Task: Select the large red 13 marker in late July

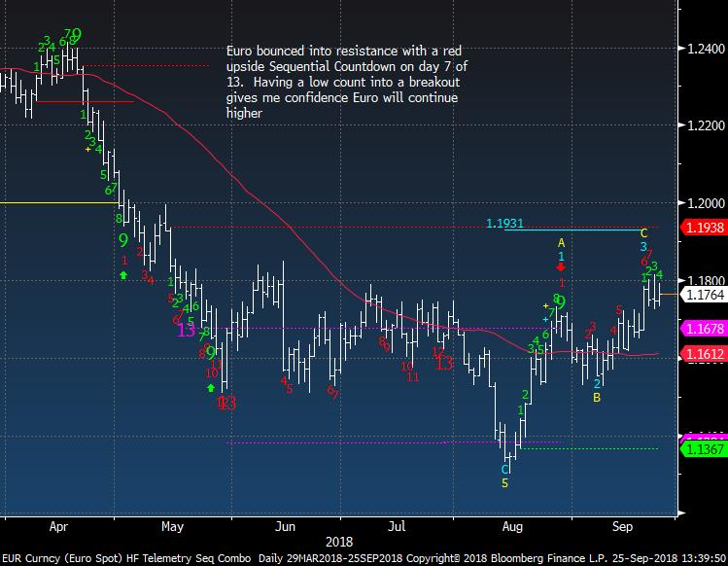Action: (443, 363)
